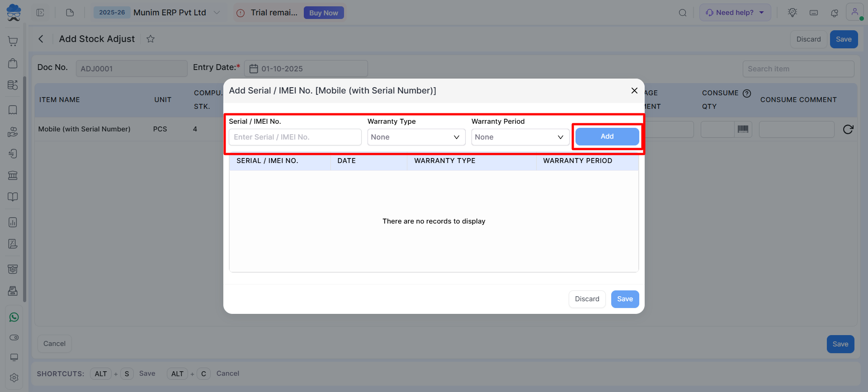Click the Serial / IMEI No. input field

(295, 137)
